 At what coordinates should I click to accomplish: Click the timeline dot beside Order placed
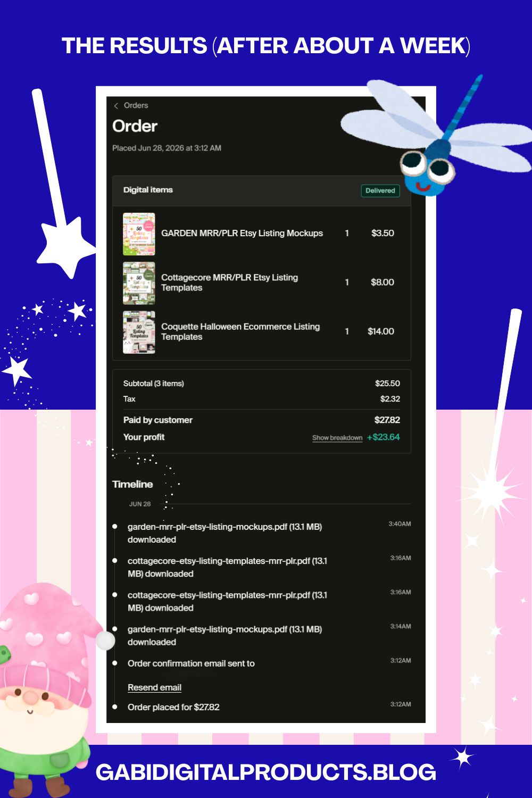click(114, 707)
